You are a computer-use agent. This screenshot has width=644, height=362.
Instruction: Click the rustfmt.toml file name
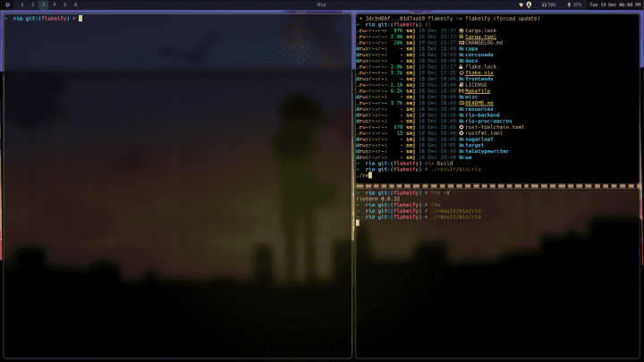[x=484, y=133]
